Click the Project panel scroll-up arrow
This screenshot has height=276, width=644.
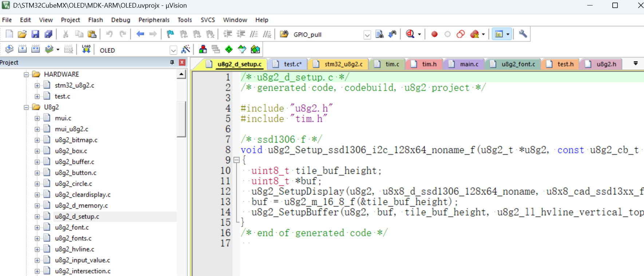(x=181, y=74)
